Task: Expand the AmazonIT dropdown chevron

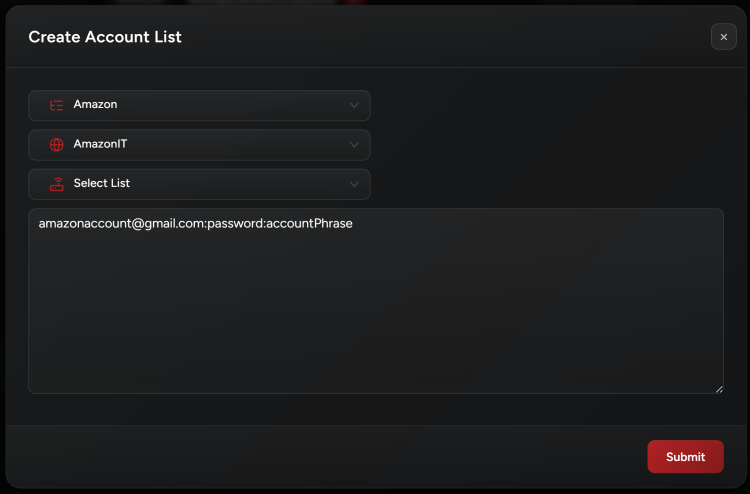Action: coord(354,144)
